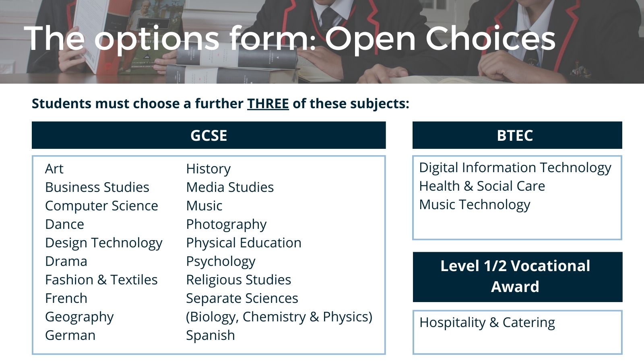This screenshot has height=362, width=644.
Task: Select Digital Information Technology under BTEC
Action: pos(515,168)
